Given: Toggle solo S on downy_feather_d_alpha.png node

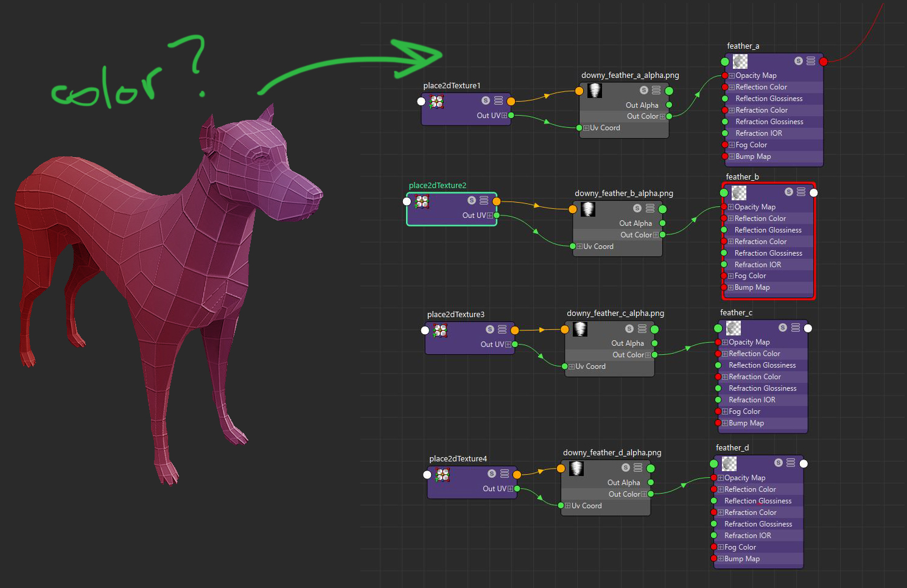Looking at the screenshot, I should pos(625,467).
